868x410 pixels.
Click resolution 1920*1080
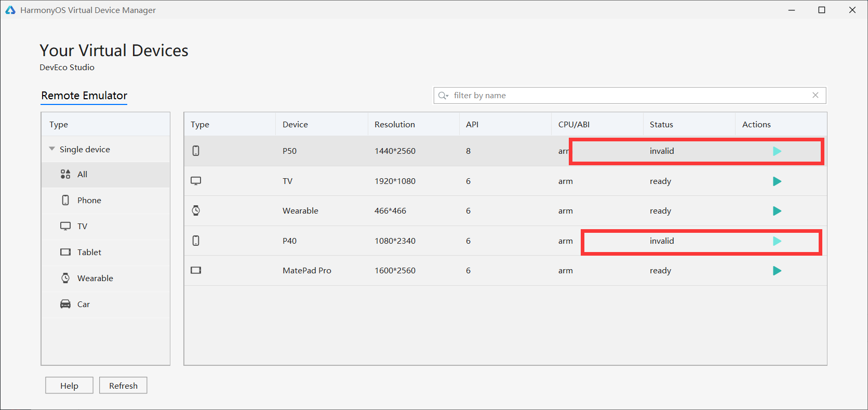pos(395,181)
